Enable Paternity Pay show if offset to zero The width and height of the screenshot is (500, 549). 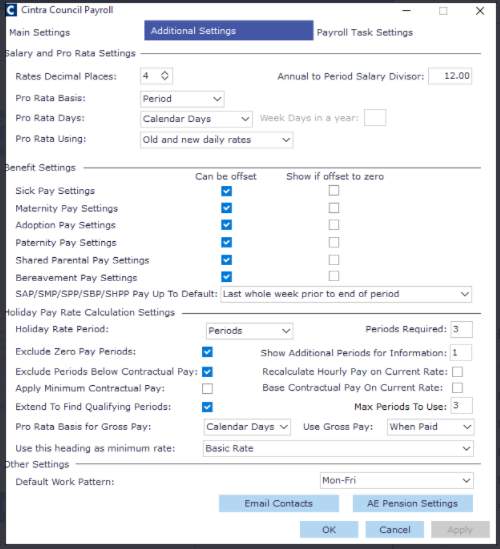click(x=334, y=242)
